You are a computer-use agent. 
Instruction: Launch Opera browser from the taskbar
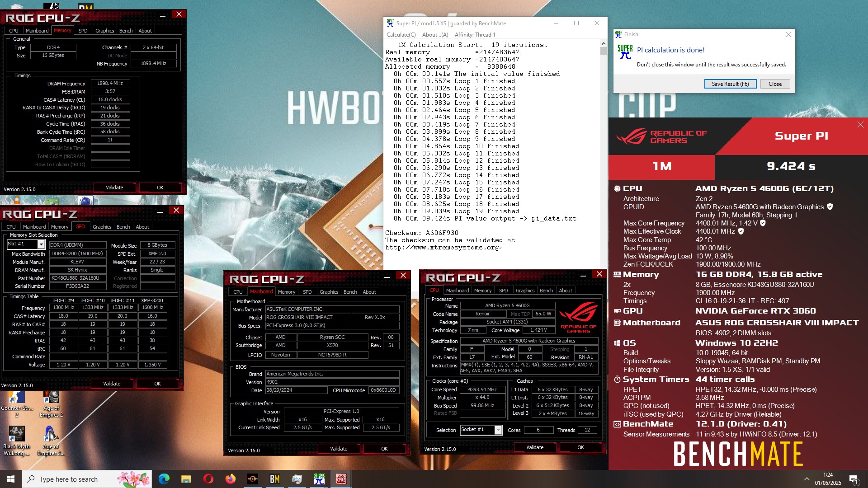(x=208, y=479)
